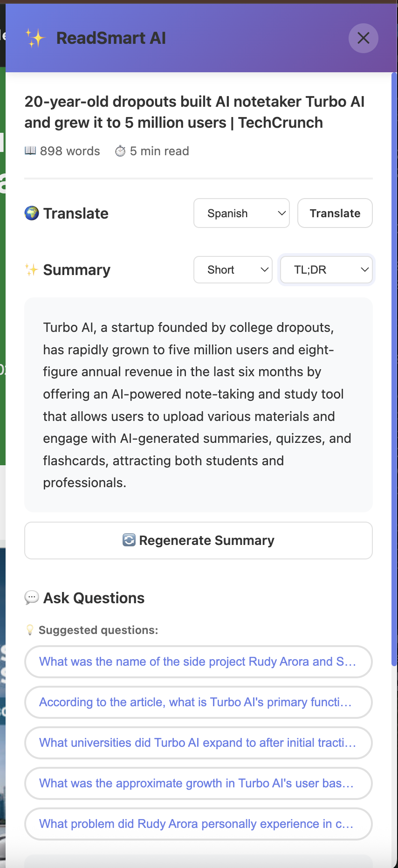Screen dimensions: 398x868
Task: Click the book icon beside 898 words
Action: (30, 151)
